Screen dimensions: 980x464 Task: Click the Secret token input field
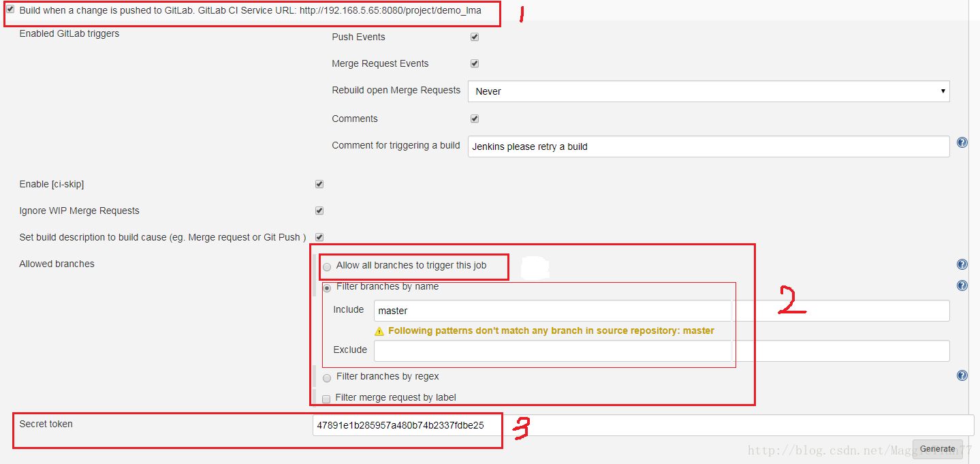point(643,425)
